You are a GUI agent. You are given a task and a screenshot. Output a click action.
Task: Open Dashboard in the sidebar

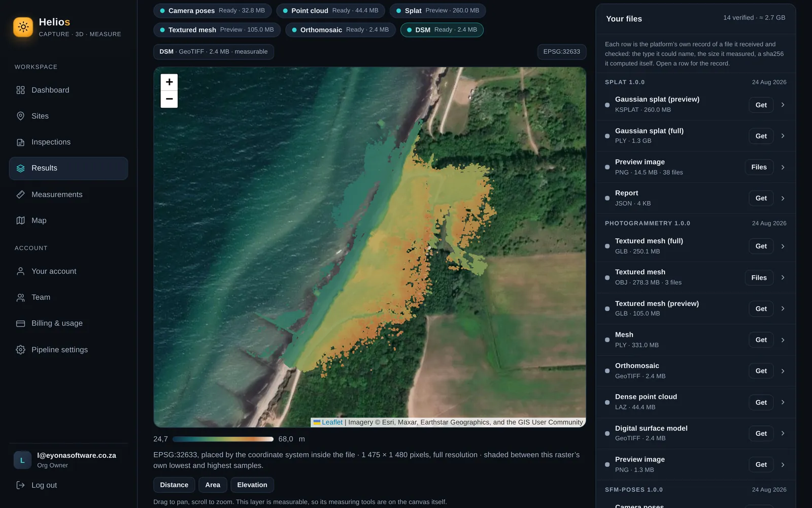coord(69,90)
